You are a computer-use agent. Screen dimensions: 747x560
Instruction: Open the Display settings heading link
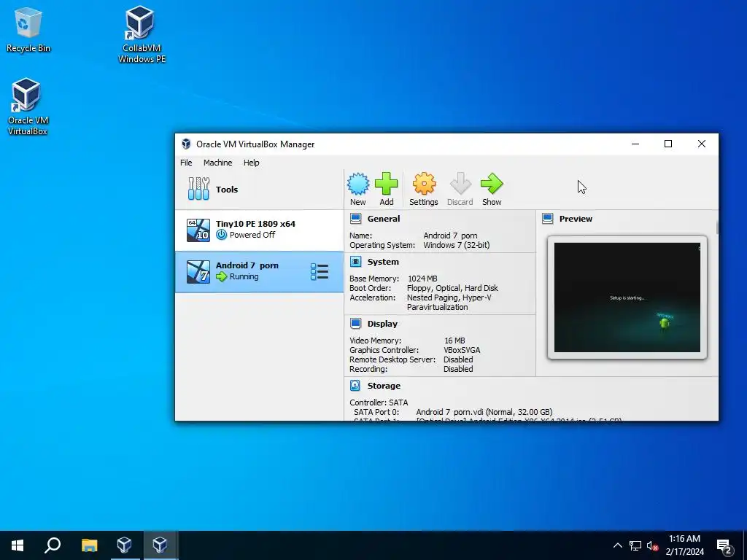coord(382,324)
